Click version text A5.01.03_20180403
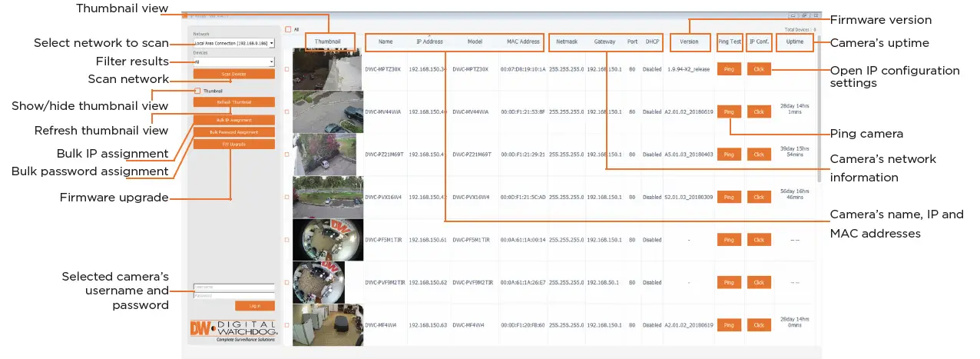This screenshot has height=359, width=980. [x=689, y=155]
